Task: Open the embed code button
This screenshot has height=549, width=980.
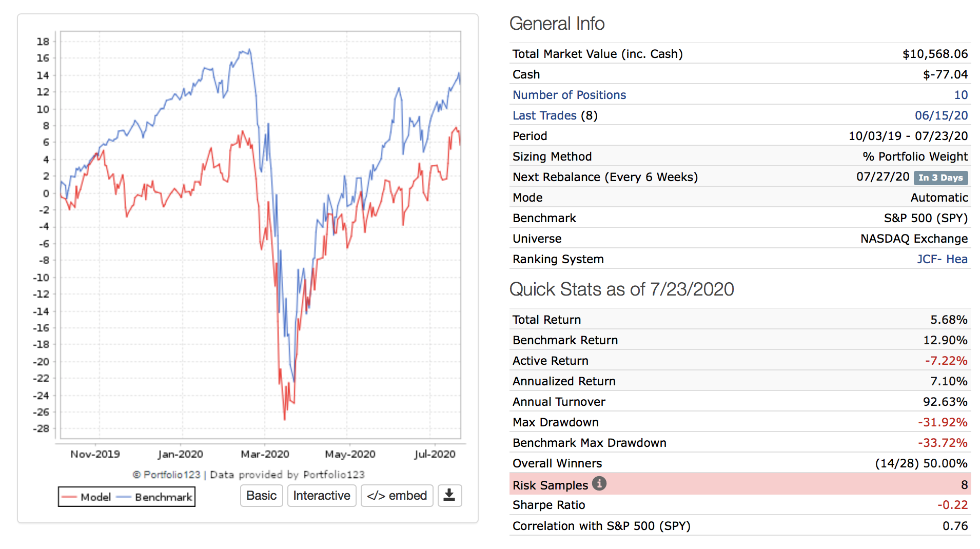Action: point(397,496)
